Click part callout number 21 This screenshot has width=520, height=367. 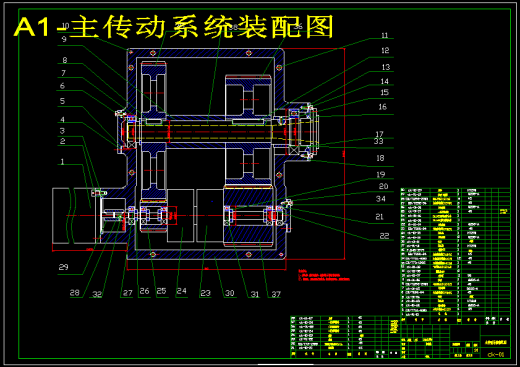[380, 217]
